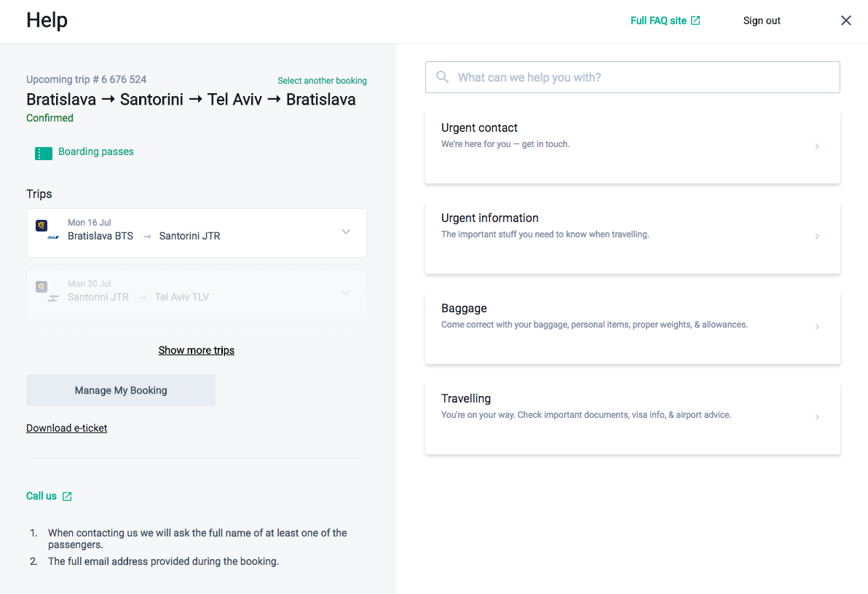Click the Manage My Booking button

[x=121, y=390]
